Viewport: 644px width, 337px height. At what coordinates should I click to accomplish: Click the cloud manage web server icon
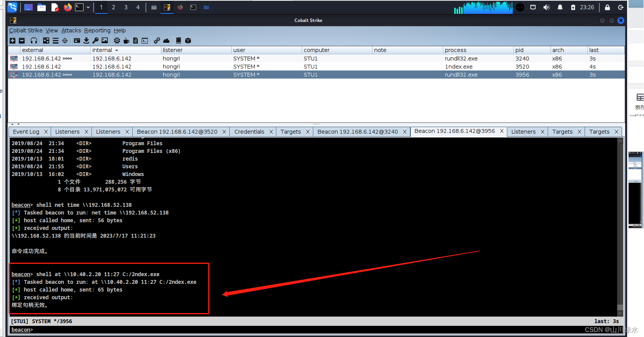(166, 40)
